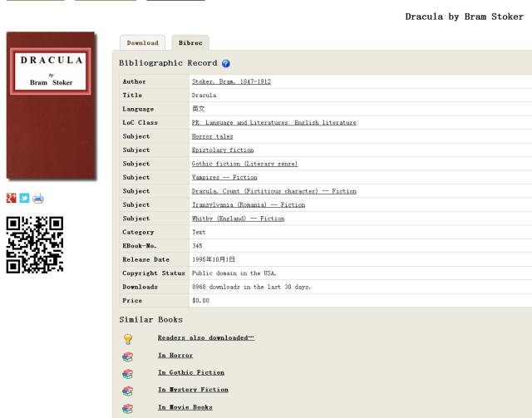Click the books icon beside In Horror
The image size is (532, 418).
point(127,357)
